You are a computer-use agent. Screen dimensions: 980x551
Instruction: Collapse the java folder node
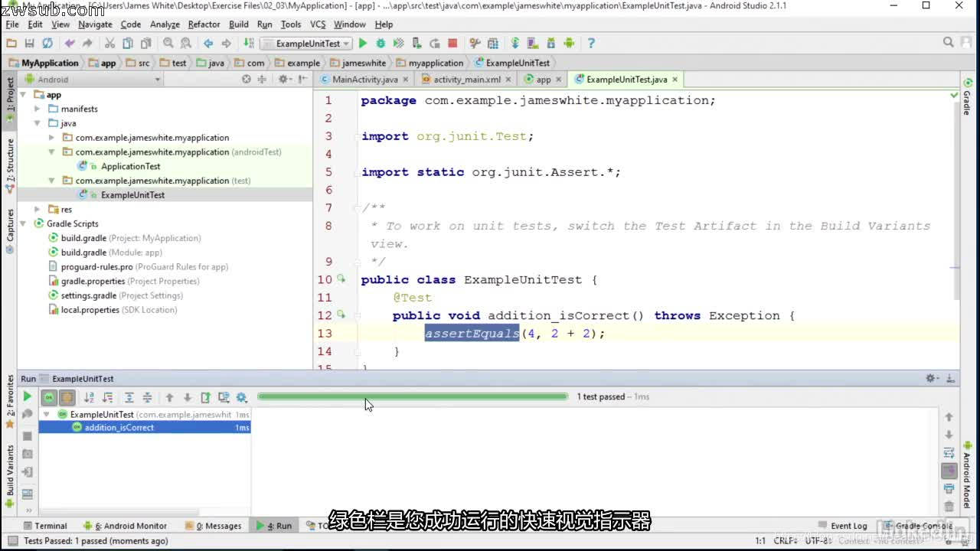coord(37,123)
